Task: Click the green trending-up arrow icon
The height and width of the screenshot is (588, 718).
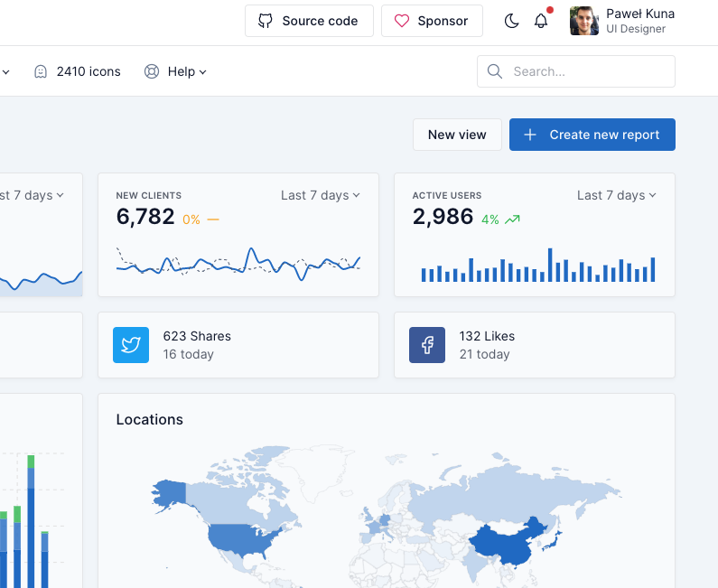Action: [x=512, y=219]
